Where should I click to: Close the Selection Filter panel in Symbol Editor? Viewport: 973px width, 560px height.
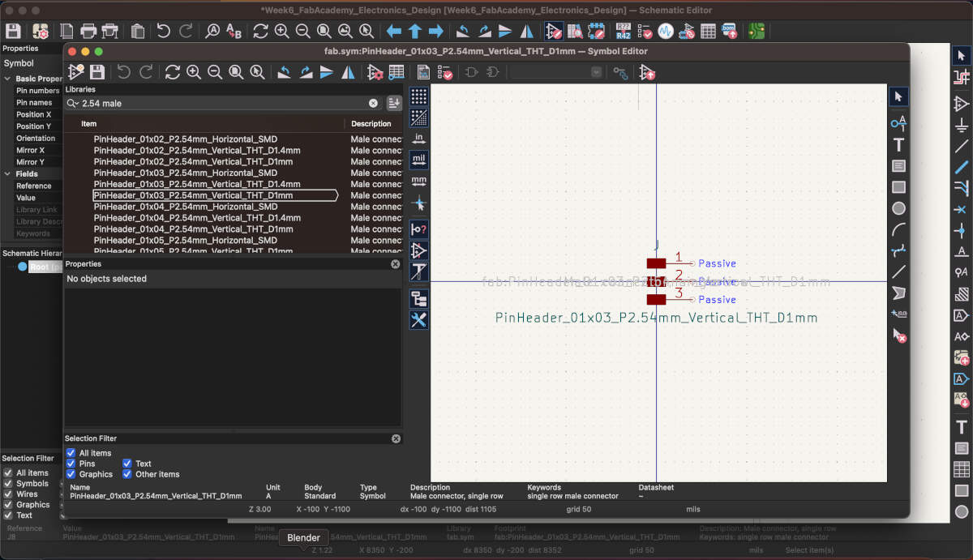(x=396, y=438)
